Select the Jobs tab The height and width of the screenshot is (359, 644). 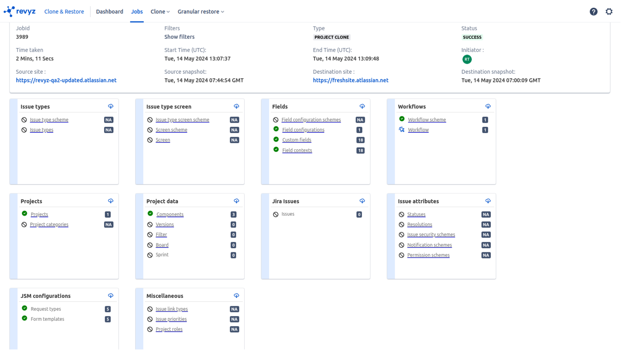tap(137, 12)
